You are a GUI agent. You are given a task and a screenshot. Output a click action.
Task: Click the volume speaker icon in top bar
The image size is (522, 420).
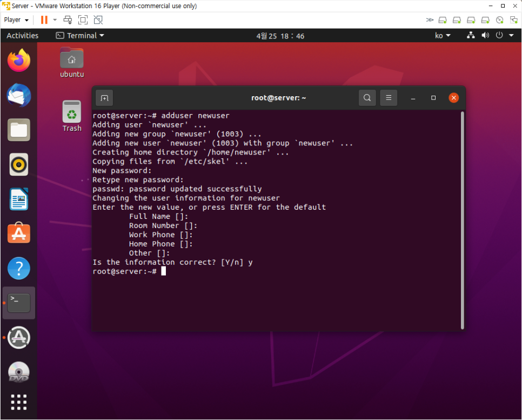click(485, 35)
